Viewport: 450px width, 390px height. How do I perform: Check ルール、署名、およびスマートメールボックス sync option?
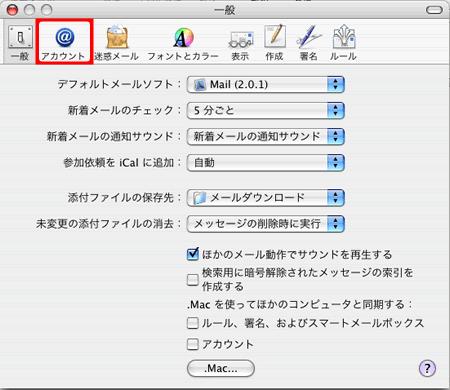pos(193,323)
